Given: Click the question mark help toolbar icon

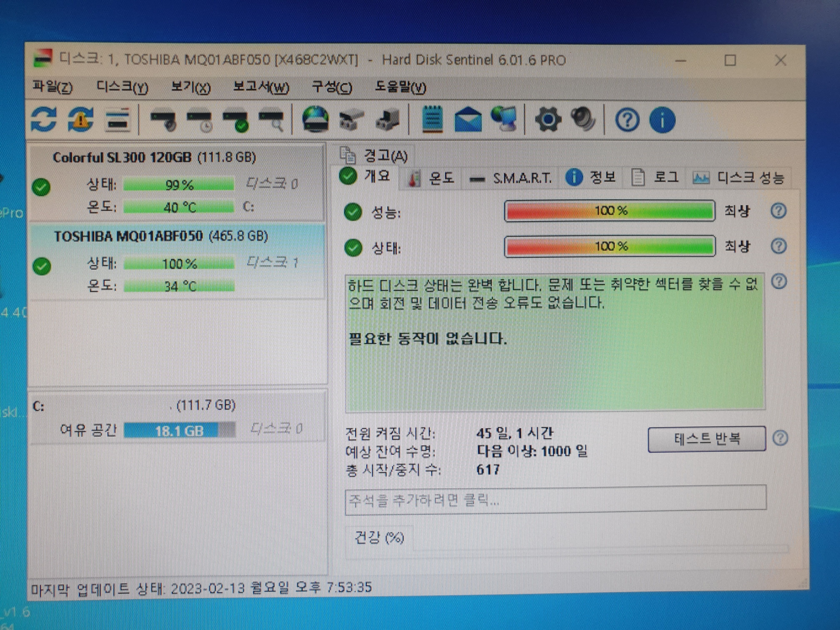Looking at the screenshot, I should pyautogui.click(x=627, y=120).
